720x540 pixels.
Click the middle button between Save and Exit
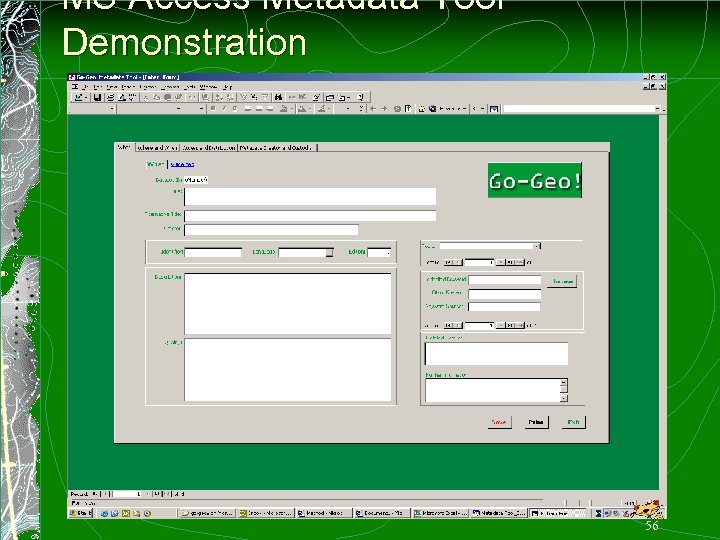click(536, 422)
